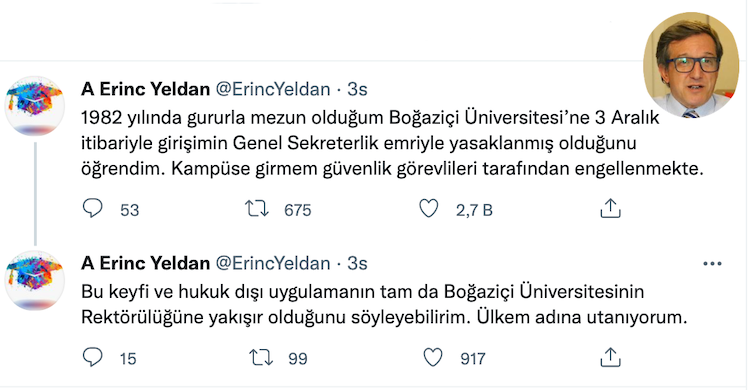Reply to the second tweet with 15 comments
Screen dimensions: 750x390
coord(93,357)
